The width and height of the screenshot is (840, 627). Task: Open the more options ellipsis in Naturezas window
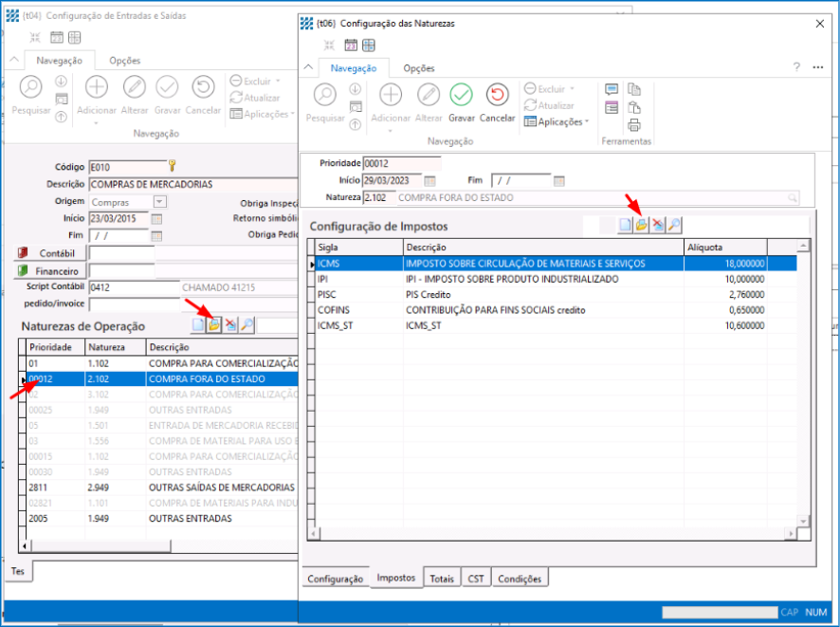click(x=818, y=67)
